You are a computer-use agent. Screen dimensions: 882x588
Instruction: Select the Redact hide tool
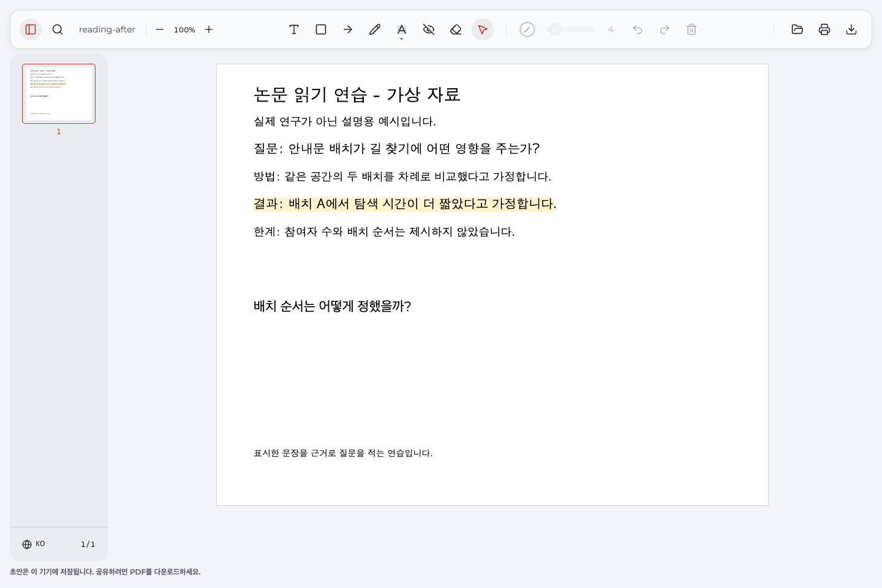pos(429,29)
